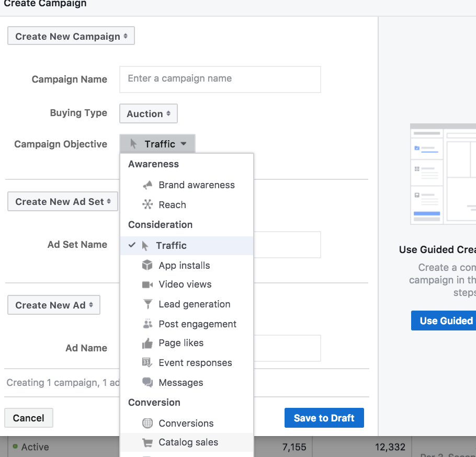Click the Consideration section header
The image size is (476, 457).
160,224
